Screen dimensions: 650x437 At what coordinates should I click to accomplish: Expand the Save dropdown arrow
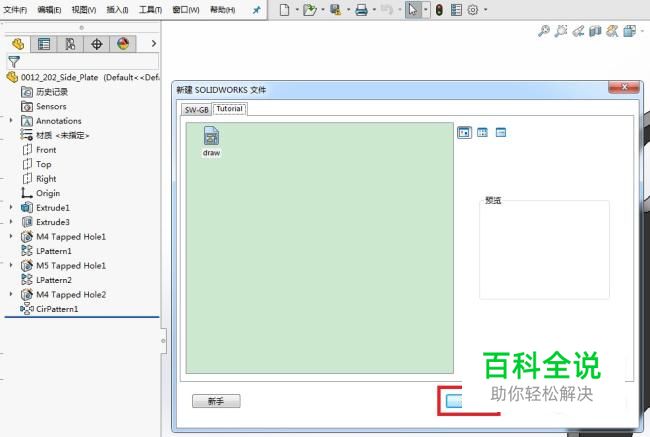pos(348,10)
